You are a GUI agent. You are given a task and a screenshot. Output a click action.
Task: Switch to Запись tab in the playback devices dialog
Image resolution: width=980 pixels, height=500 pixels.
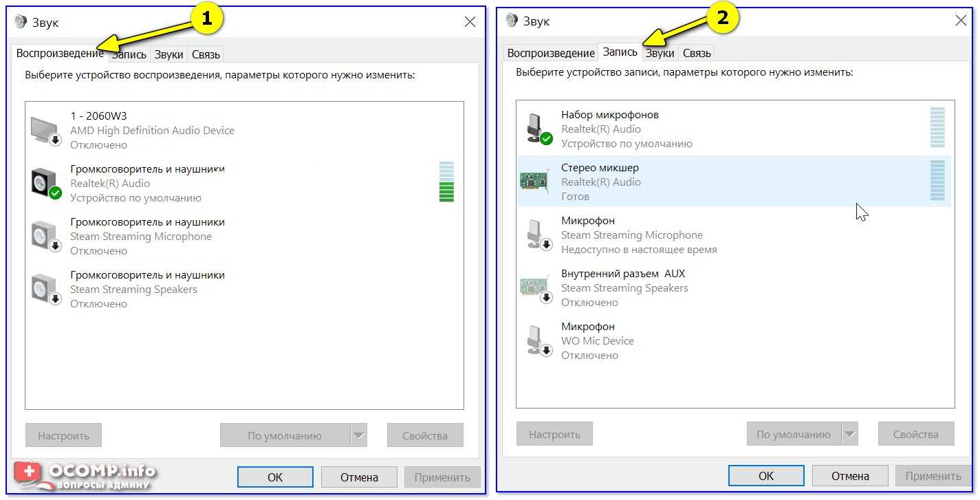pyautogui.click(x=130, y=54)
